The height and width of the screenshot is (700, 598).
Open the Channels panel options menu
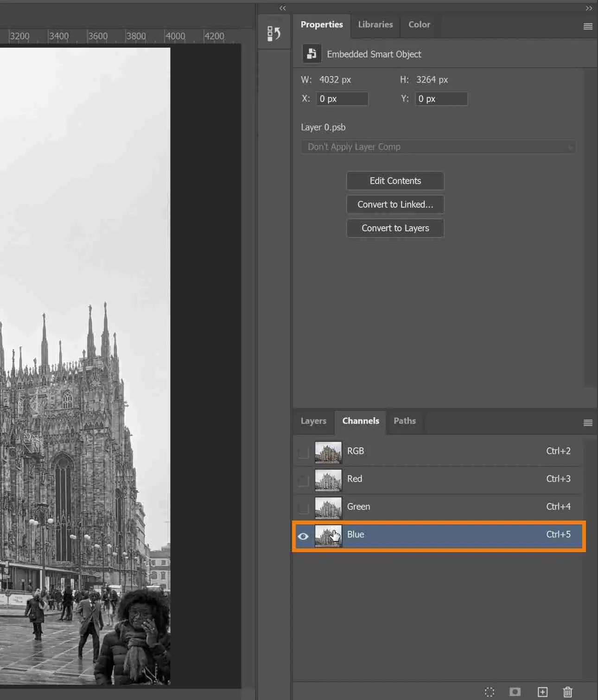click(588, 422)
